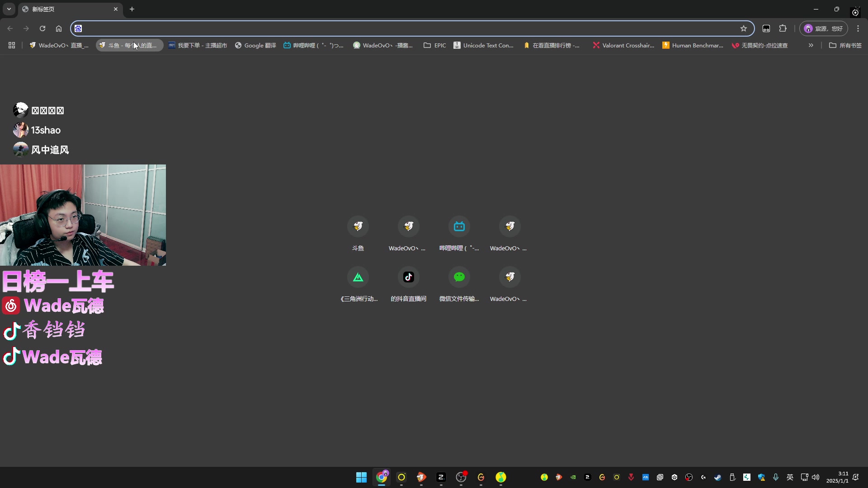Open the WeChat file transfer shortcut

point(459,277)
